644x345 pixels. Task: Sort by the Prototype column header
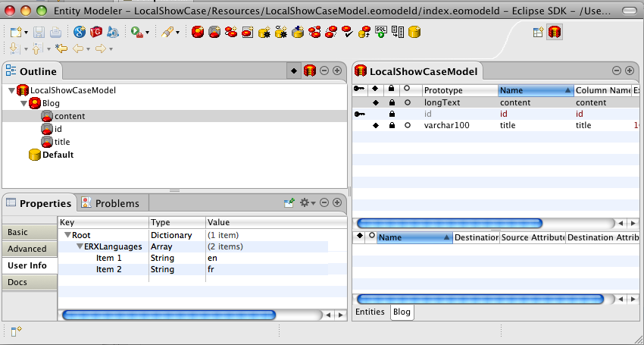point(460,90)
